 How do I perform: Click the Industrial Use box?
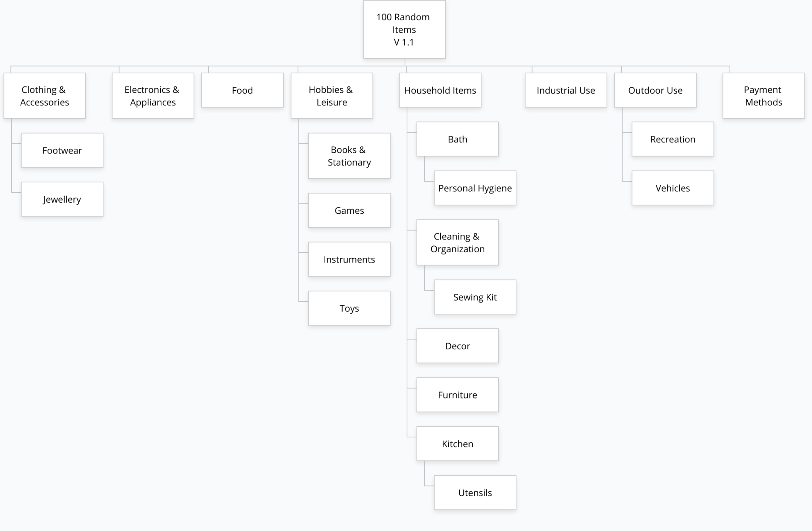pyautogui.click(x=566, y=90)
